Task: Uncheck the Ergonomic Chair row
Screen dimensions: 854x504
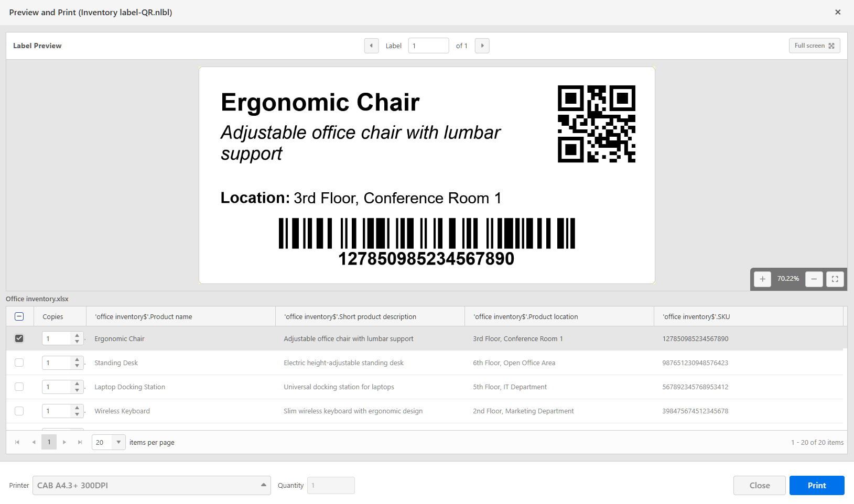Action: 19,338
